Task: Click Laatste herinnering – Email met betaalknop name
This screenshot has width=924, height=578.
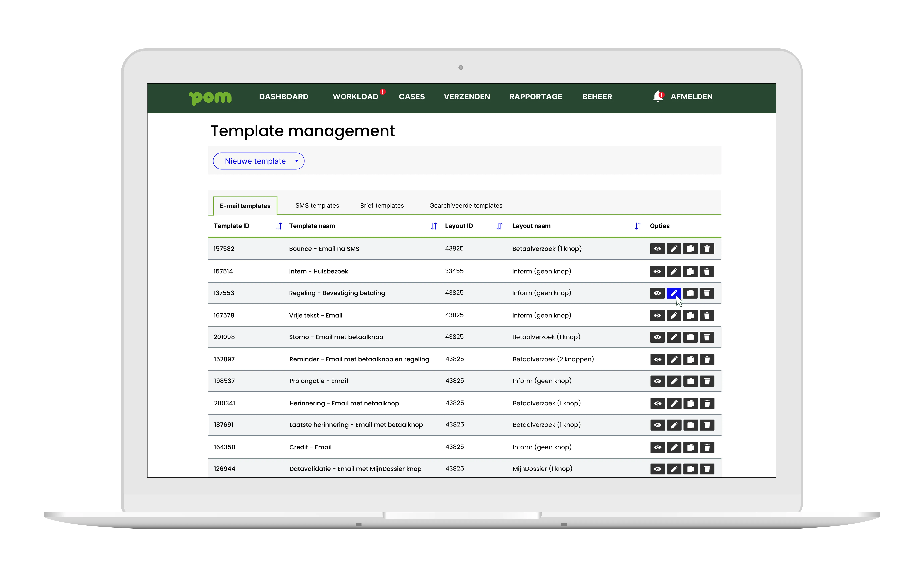Action: tap(356, 425)
